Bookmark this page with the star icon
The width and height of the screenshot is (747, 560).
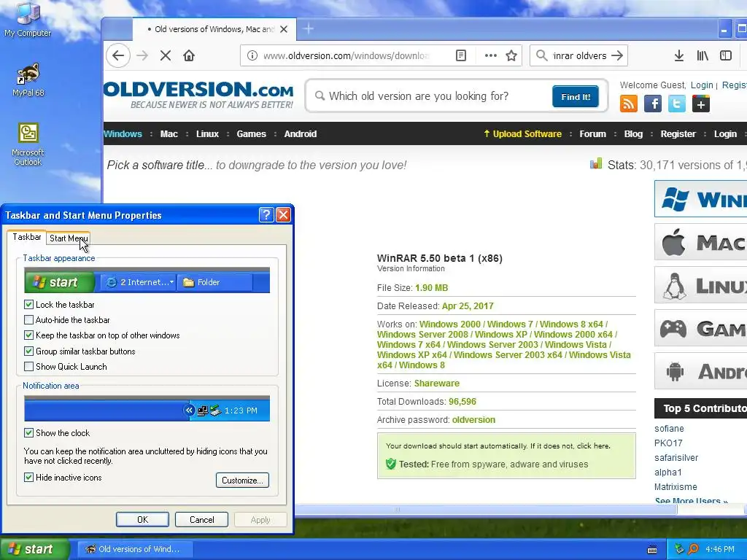tap(511, 55)
